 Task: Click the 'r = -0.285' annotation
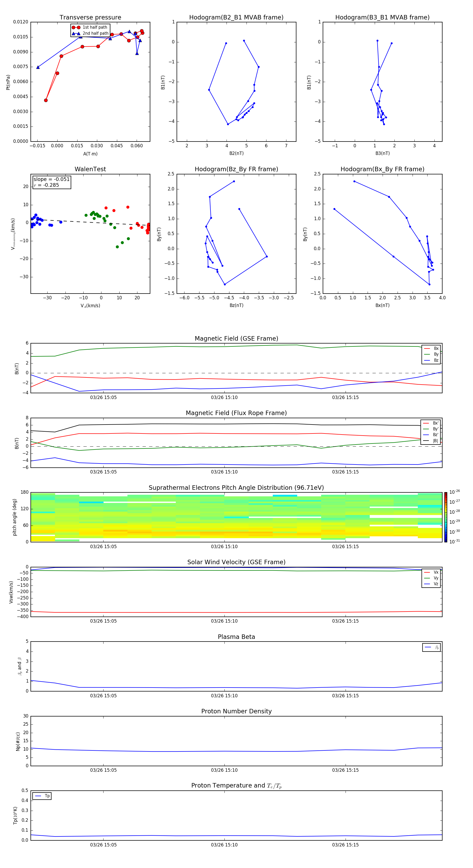(x=47, y=185)
